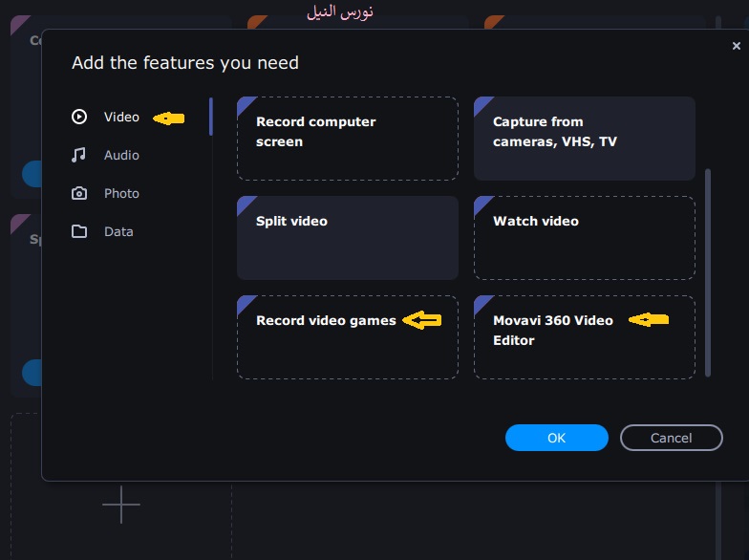Switch to the Audio category
749x560 pixels.
[x=121, y=155]
